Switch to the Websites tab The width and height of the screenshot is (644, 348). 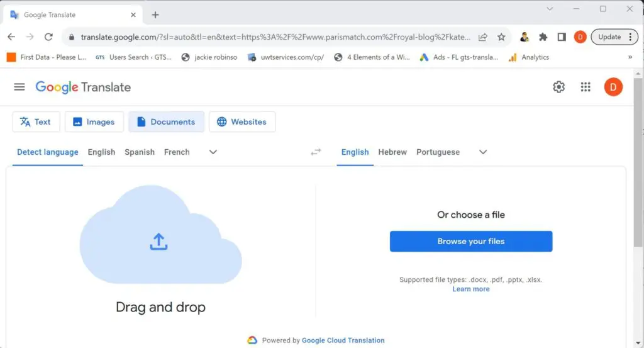[242, 121]
